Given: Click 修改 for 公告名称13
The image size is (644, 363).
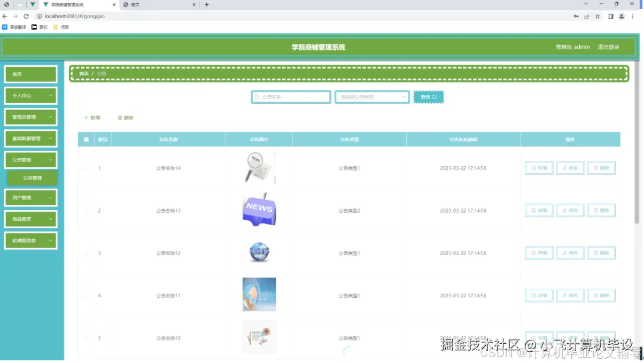Looking at the screenshot, I should pyautogui.click(x=570, y=211).
